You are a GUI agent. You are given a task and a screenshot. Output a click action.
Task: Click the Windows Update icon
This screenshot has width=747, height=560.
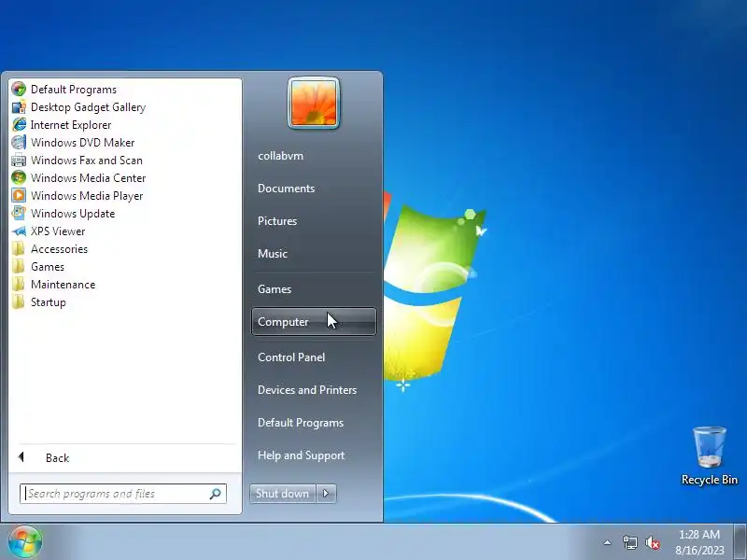pos(19,214)
